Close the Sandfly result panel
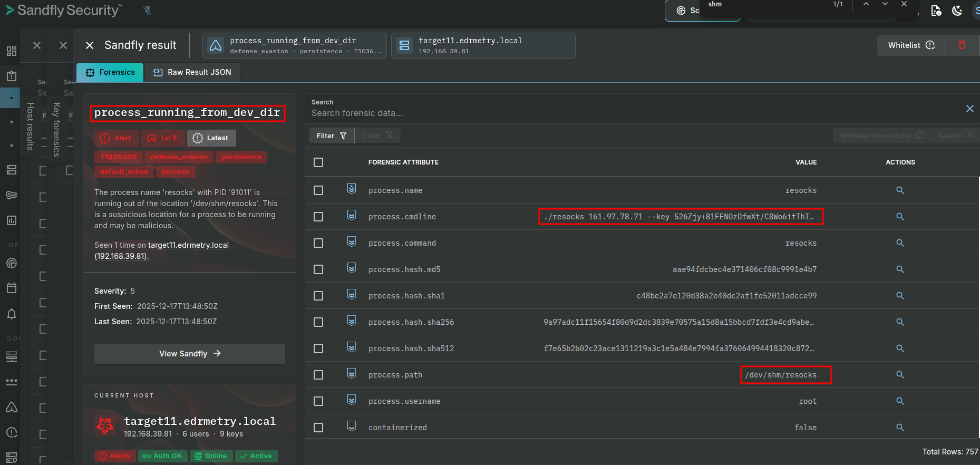This screenshot has width=980, height=465. (90, 45)
